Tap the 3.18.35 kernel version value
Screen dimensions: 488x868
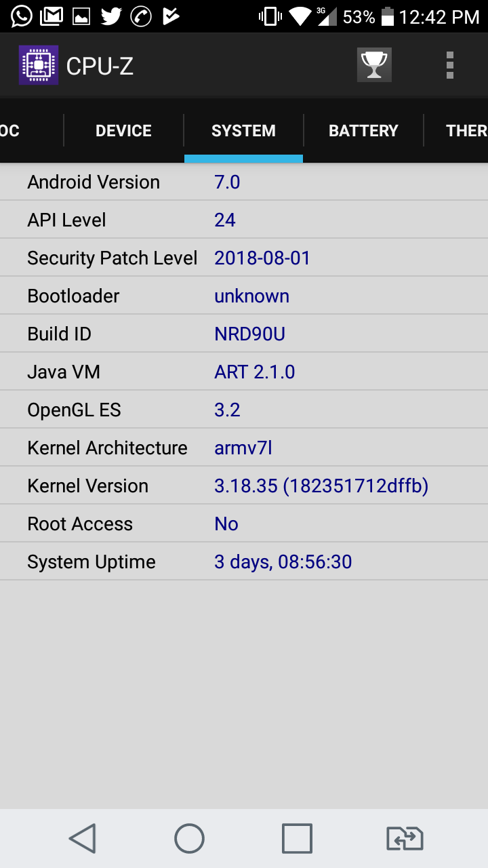click(x=321, y=486)
